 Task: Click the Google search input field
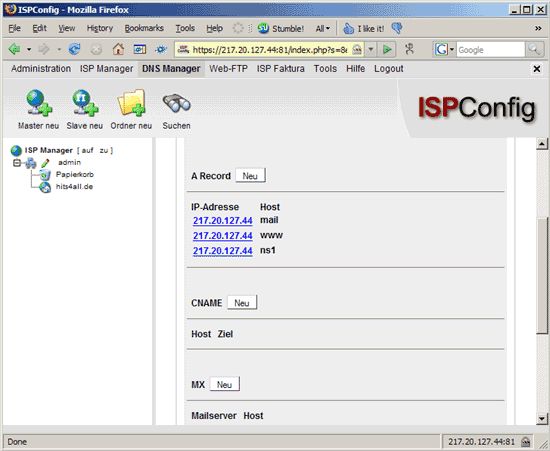coord(490,49)
